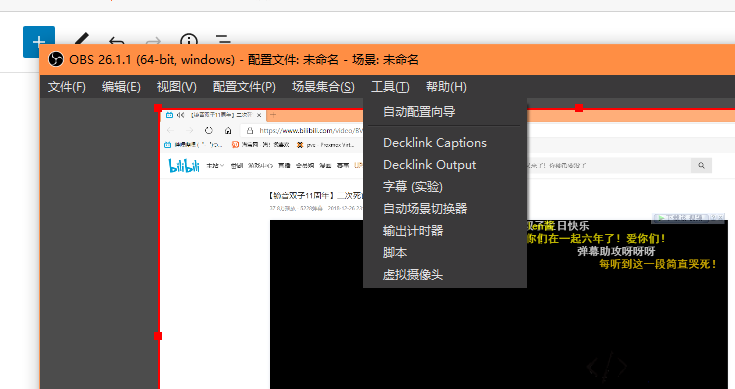Open the 编辑(E) menu
The width and height of the screenshot is (735, 389).
click(x=121, y=87)
